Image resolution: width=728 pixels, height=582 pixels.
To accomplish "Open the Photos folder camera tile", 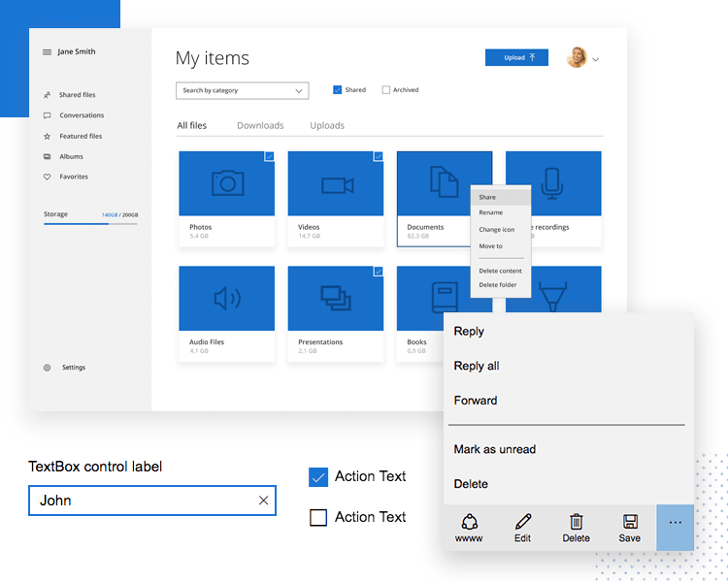I will point(227,183).
